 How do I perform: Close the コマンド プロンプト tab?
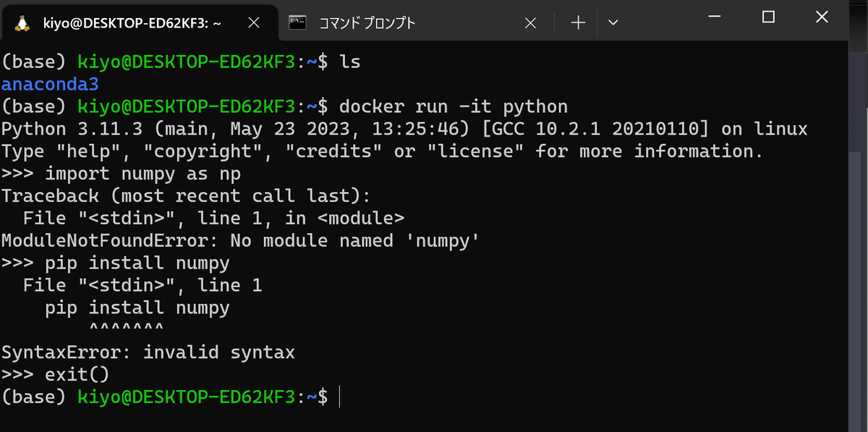coord(529,23)
